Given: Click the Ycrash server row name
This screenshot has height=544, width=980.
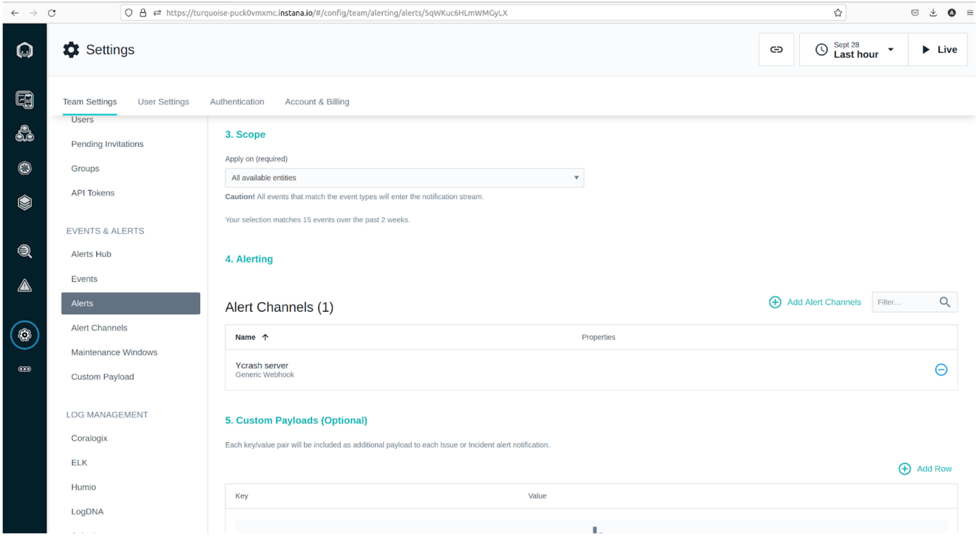Looking at the screenshot, I should tap(262, 366).
